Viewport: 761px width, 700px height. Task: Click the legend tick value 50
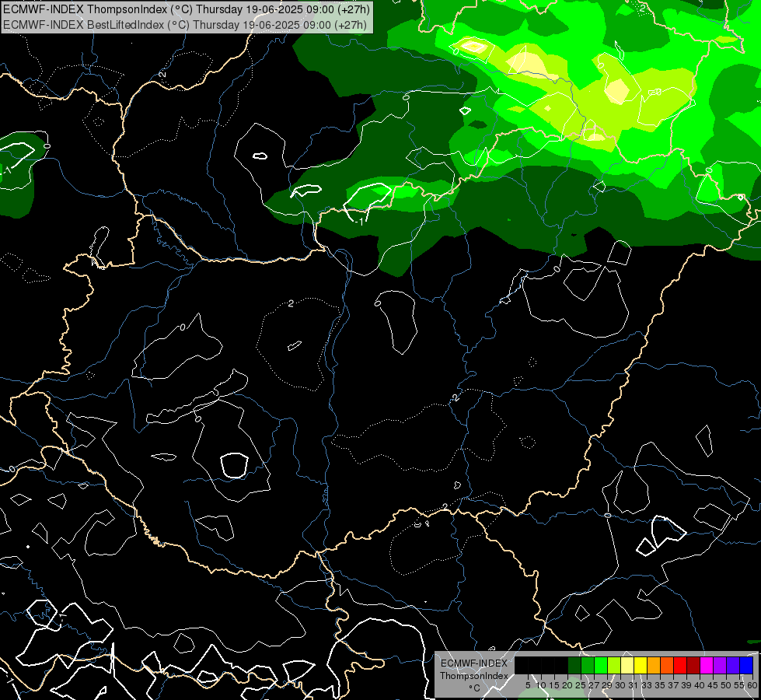(x=726, y=685)
